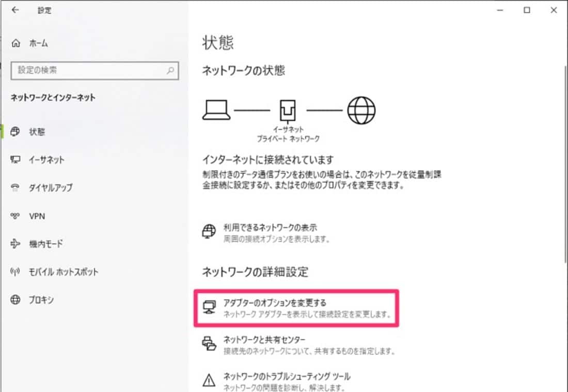Open プロキシ settings page
Viewport: 568px width, 392px height.
[42, 300]
